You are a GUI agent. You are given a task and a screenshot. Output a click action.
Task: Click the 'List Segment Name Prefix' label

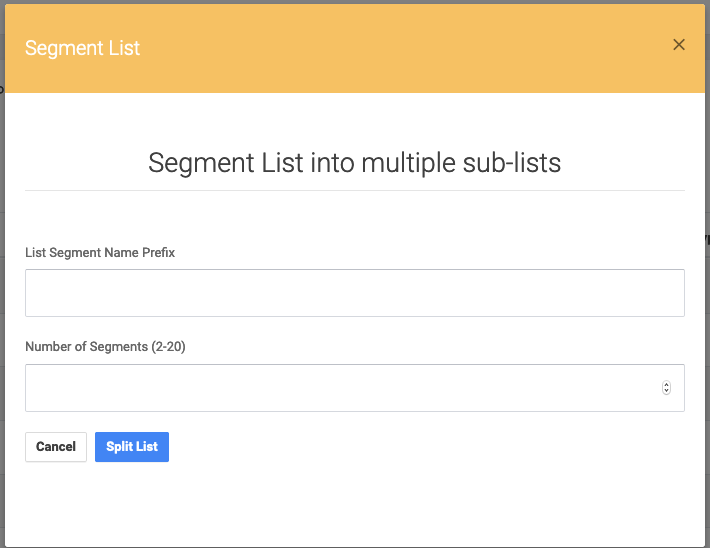click(100, 252)
